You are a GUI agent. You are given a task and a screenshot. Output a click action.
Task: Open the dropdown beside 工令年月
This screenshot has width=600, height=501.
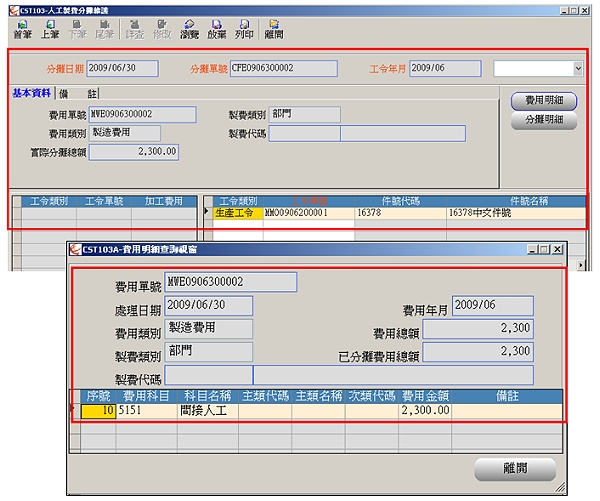(578, 69)
